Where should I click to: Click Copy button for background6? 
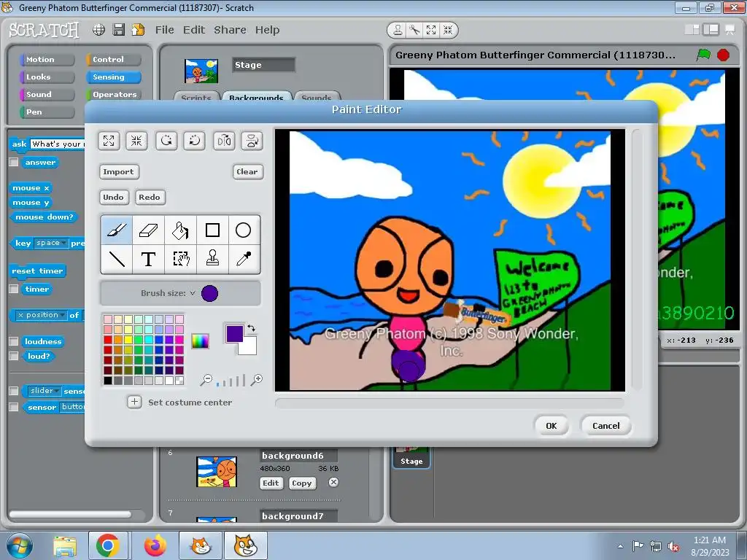click(x=301, y=483)
